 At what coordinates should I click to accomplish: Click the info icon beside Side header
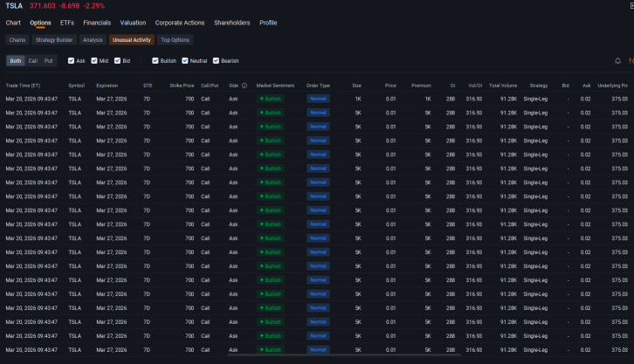(245, 86)
